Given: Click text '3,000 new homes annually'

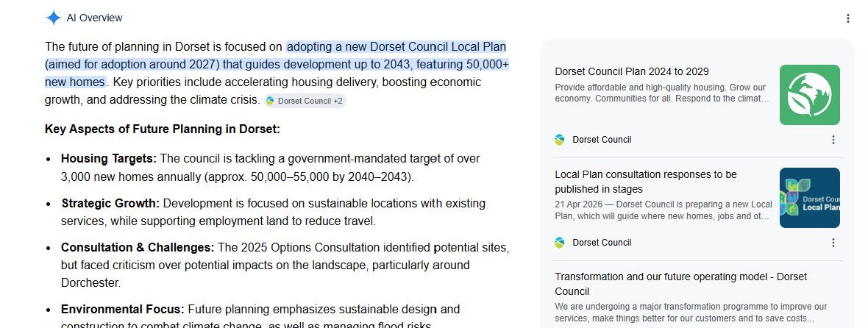Looking at the screenshot, I should (x=131, y=177).
